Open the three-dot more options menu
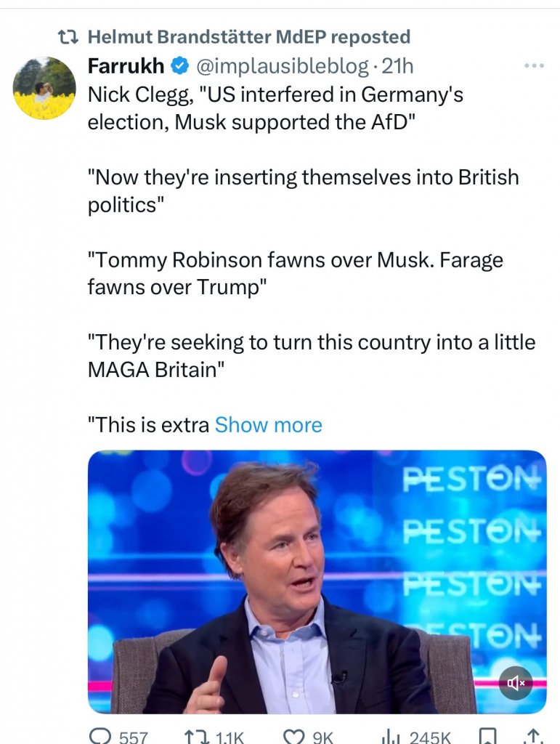560x744 pixels. click(x=534, y=66)
